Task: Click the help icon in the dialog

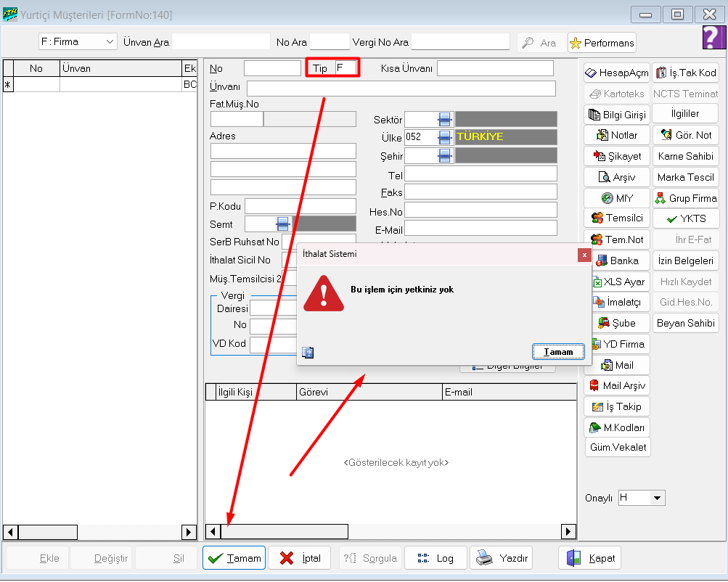Action: click(x=308, y=353)
